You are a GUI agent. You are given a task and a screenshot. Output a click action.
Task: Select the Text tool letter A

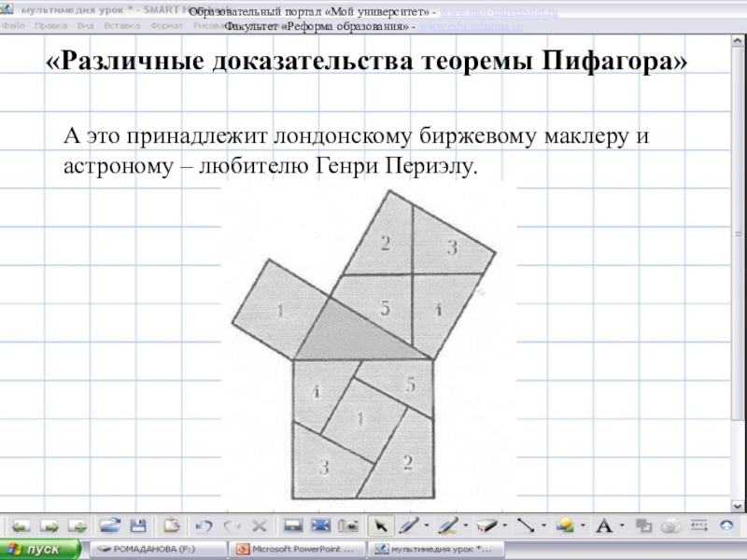[x=604, y=526]
